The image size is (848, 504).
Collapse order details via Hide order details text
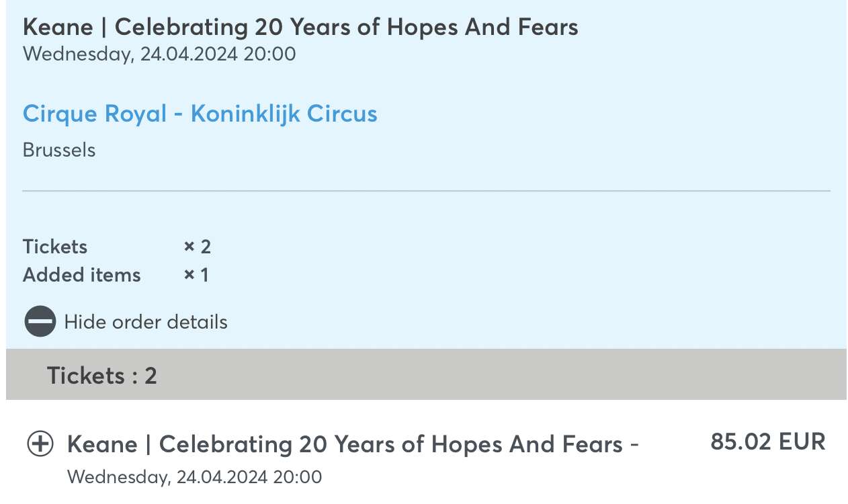tap(146, 322)
